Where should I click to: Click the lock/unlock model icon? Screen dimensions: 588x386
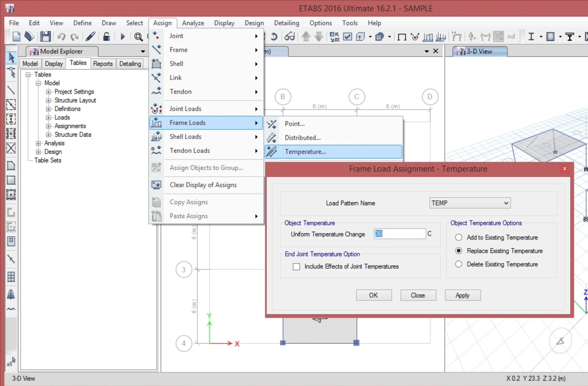[x=106, y=37]
